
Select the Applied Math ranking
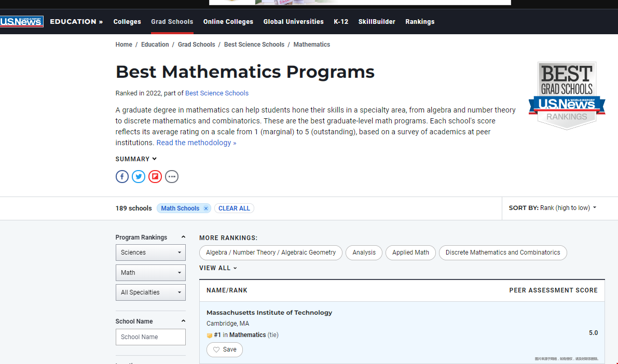pos(410,253)
